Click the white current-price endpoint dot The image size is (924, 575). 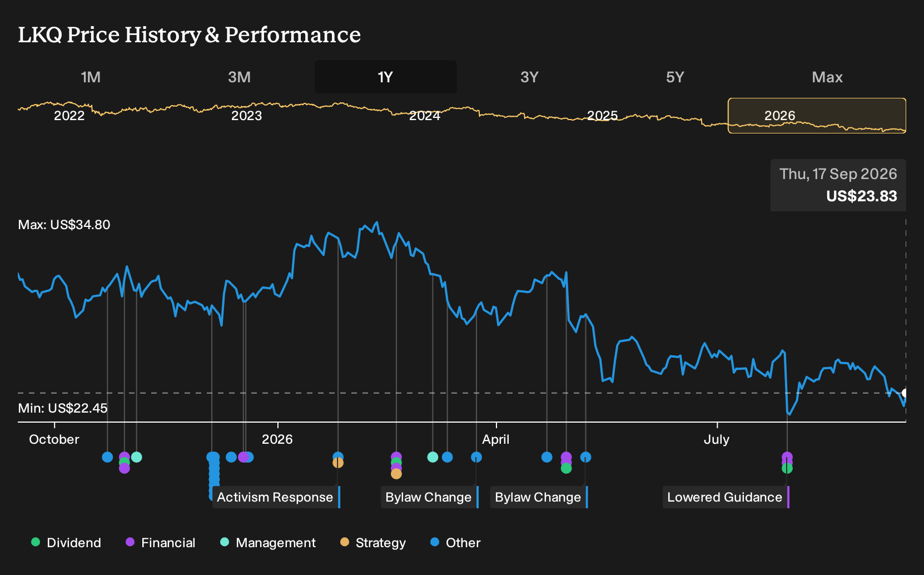(905, 393)
